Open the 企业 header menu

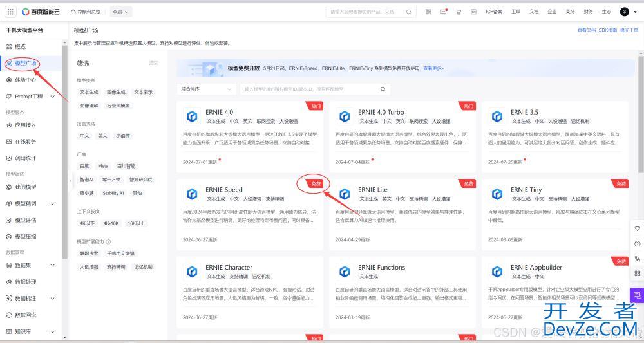552,12
